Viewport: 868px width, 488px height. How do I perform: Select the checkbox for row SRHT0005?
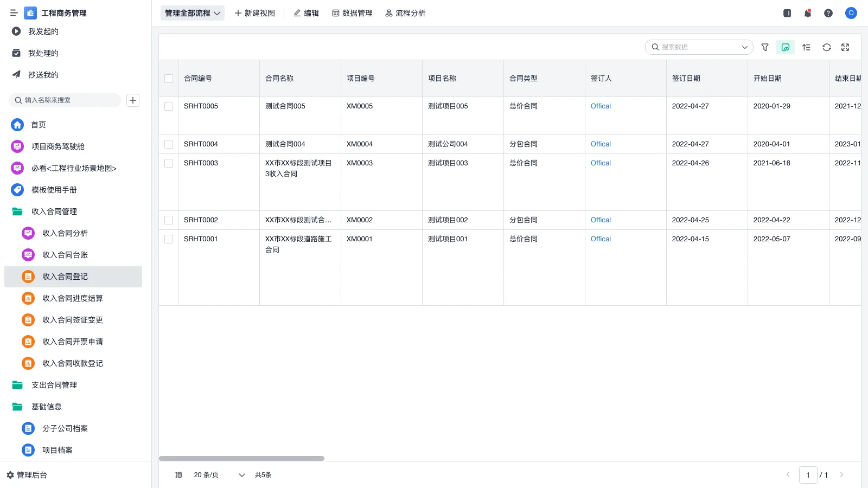pos(169,106)
